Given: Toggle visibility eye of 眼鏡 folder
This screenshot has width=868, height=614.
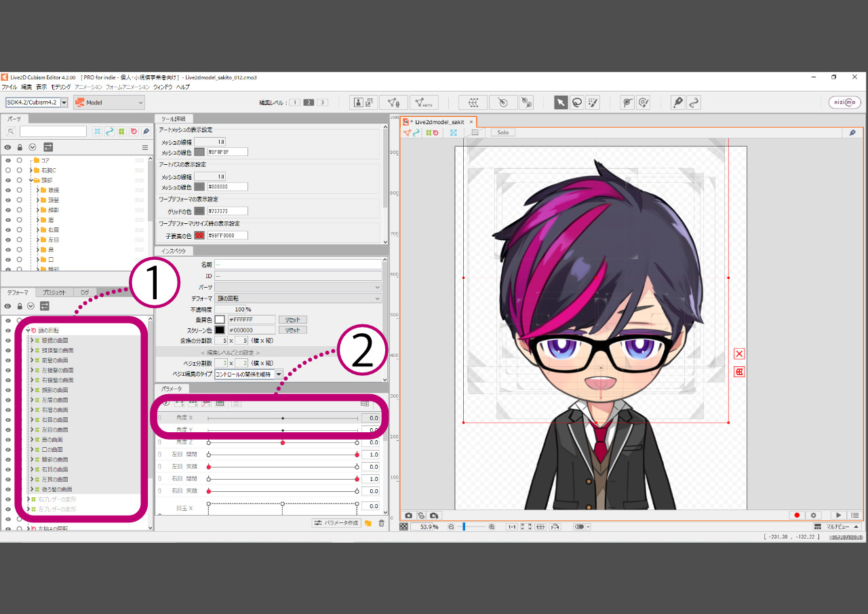Looking at the screenshot, I should [x=8, y=190].
